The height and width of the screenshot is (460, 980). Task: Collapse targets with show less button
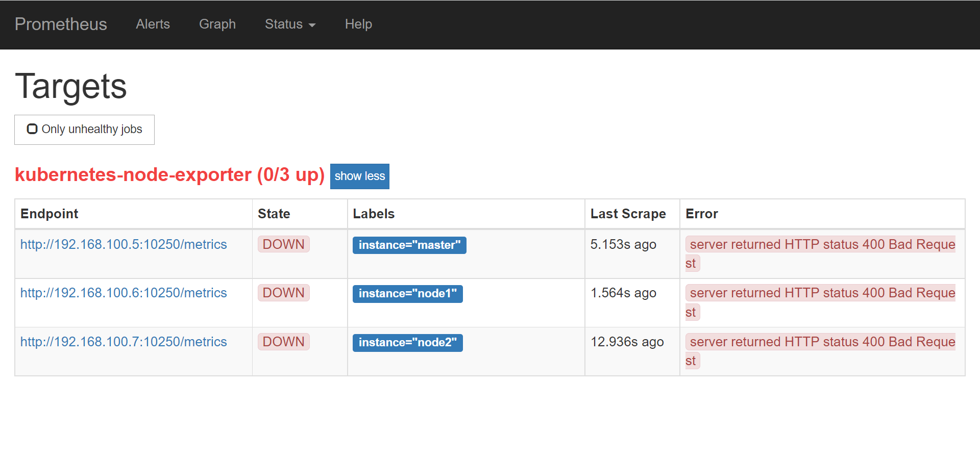pyautogui.click(x=360, y=176)
